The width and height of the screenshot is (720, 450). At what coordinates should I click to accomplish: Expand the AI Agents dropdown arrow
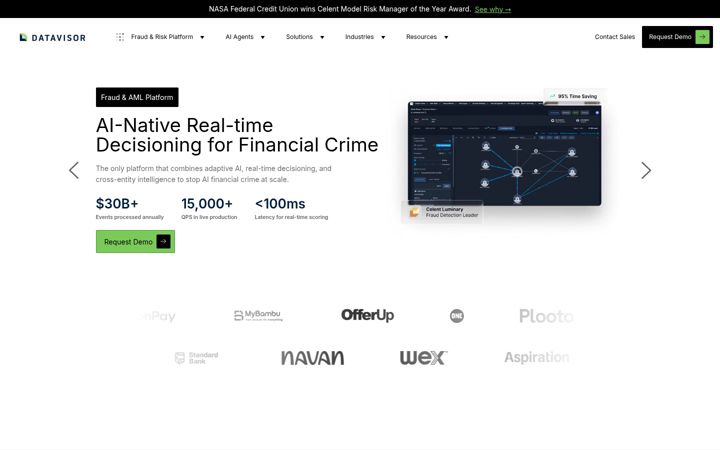pyautogui.click(x=263, y=37)
